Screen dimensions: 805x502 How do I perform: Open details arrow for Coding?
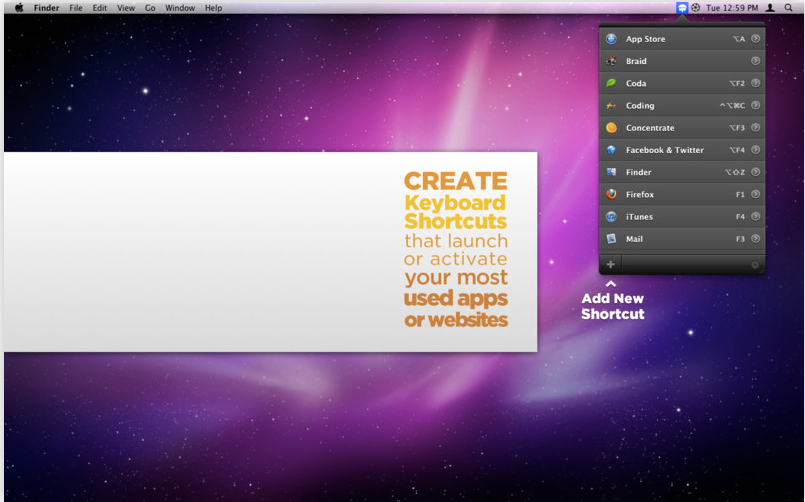pyautogui.click(x=755, y=105)
